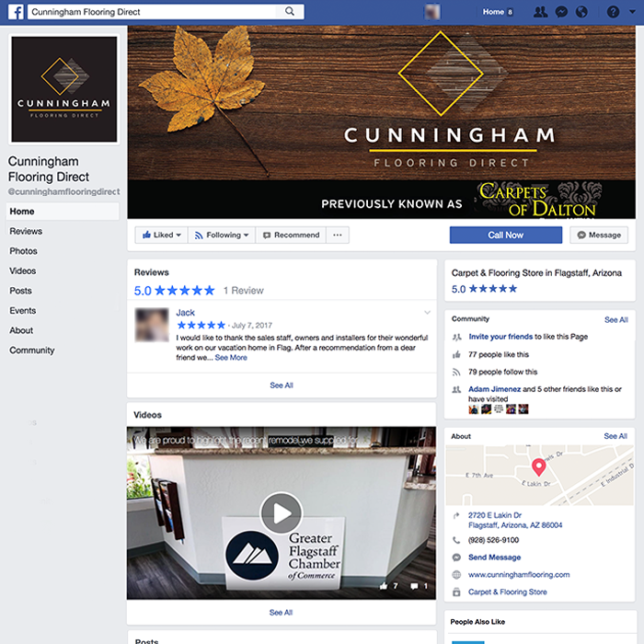The height and width of the screenshot is (644, 644).
Task: Expand the account dropdown arrow in top bar
Action: [x=632, y=12]
